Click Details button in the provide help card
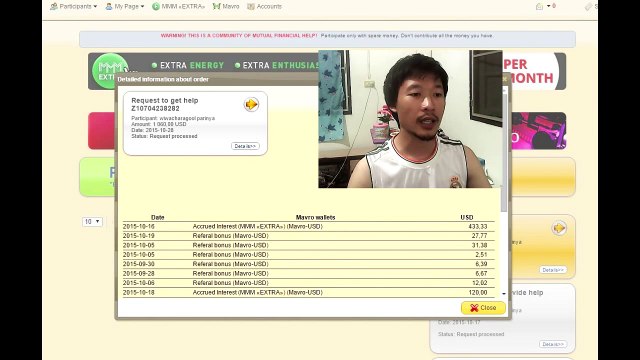 [x=553, y=344]
